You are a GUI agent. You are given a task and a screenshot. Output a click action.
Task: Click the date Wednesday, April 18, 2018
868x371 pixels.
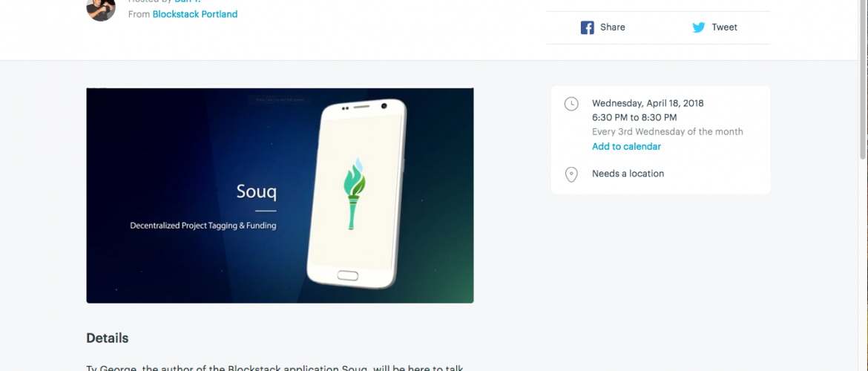coord(648,103)
